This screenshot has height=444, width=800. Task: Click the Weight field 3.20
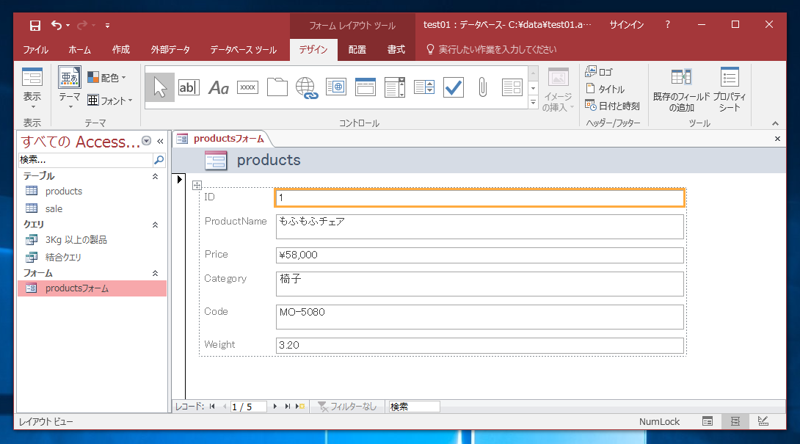pos(480,345)
